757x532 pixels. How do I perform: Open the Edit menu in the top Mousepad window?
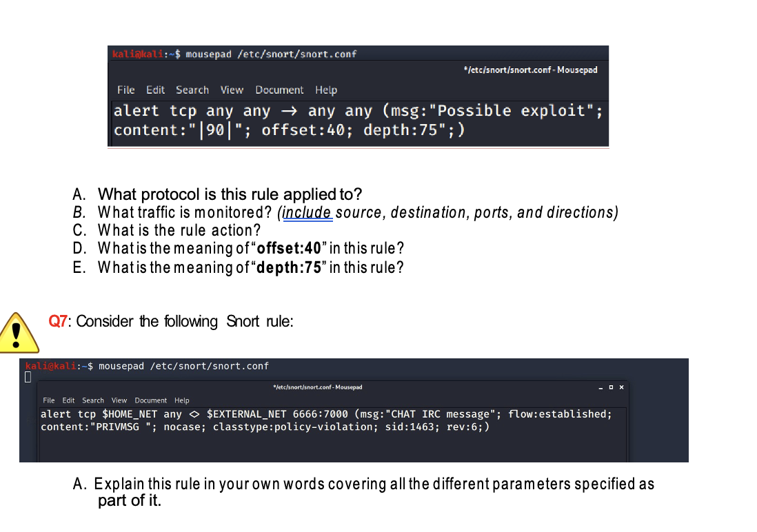pos(155,90)
